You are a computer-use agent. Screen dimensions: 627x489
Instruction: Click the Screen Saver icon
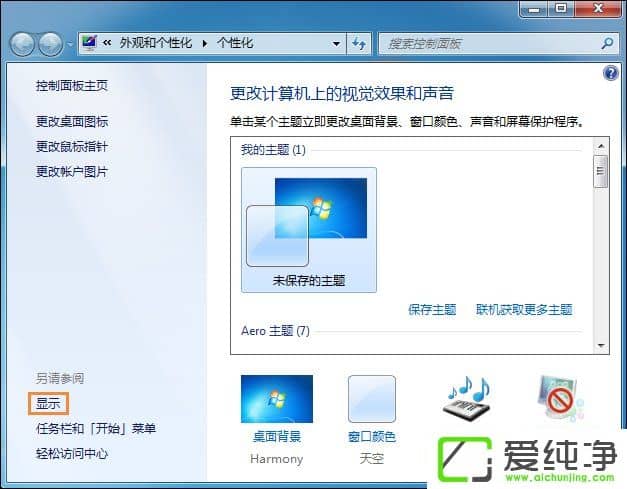click(x=560, y=399)
